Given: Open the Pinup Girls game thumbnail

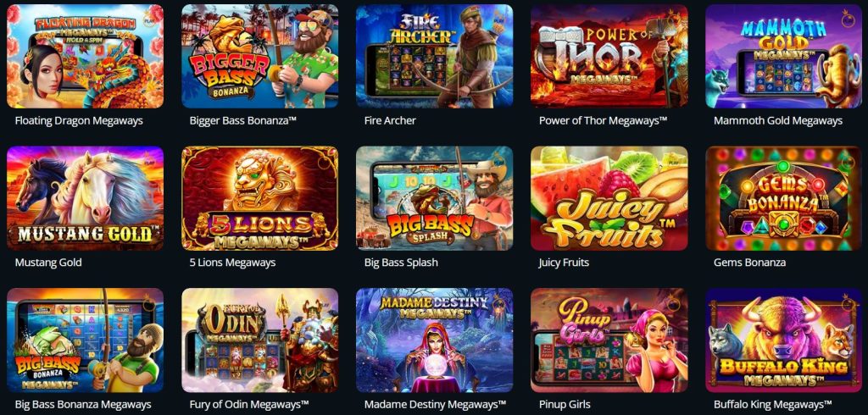Looking at the screenshot, I should click(x=609, y=340).
